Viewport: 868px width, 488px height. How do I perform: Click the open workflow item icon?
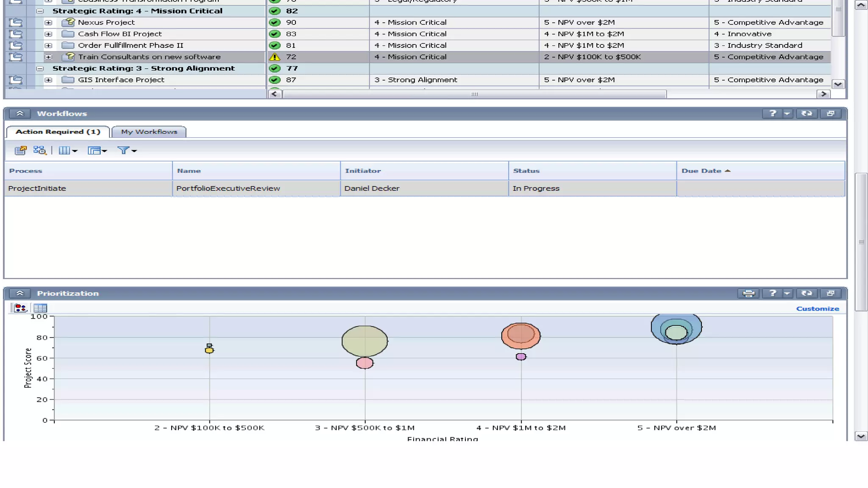(20, 150)
